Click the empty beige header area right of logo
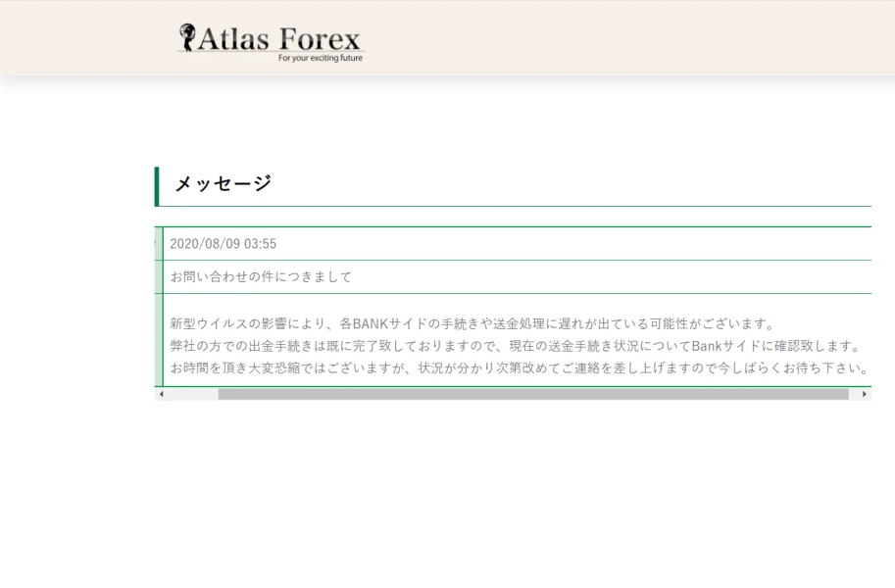 coord(627,39)
